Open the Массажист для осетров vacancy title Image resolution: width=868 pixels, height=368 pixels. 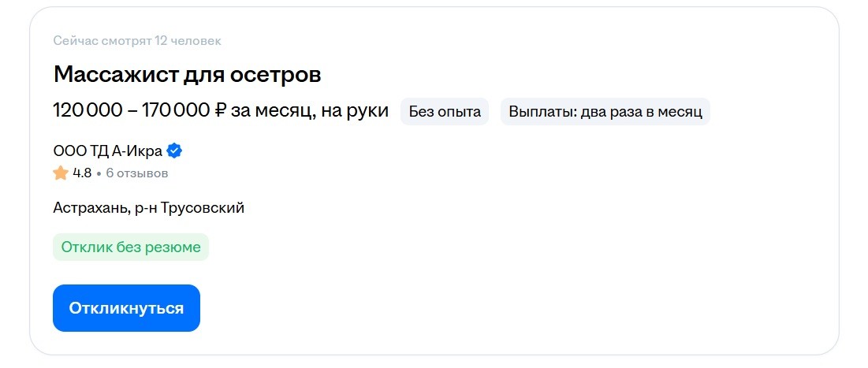187,75
